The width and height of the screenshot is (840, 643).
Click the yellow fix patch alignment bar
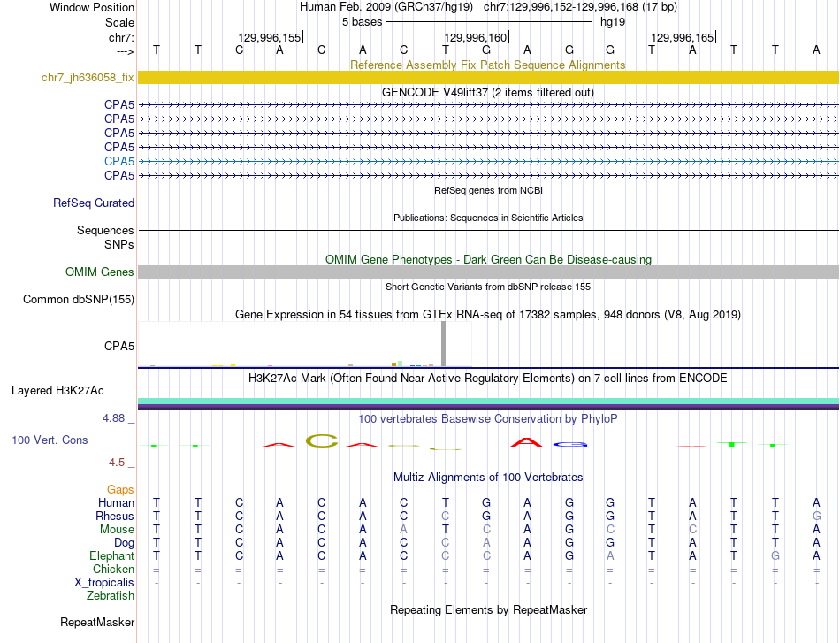(x=488, y=77)
